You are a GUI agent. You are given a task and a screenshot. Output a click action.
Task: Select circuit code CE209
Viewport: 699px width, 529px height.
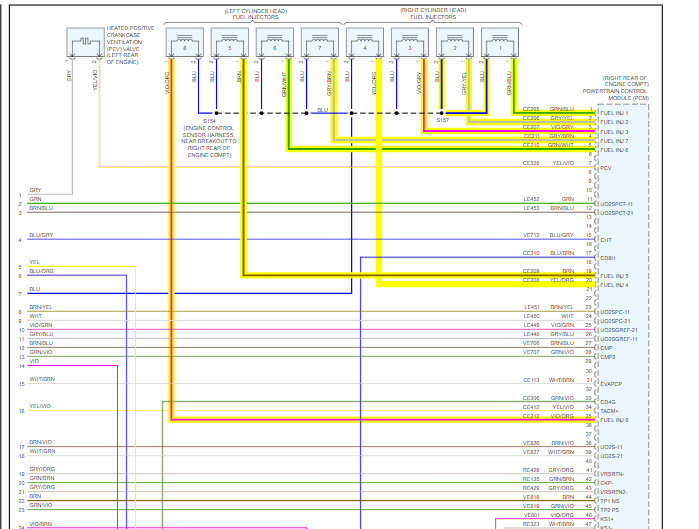(531, 271)
